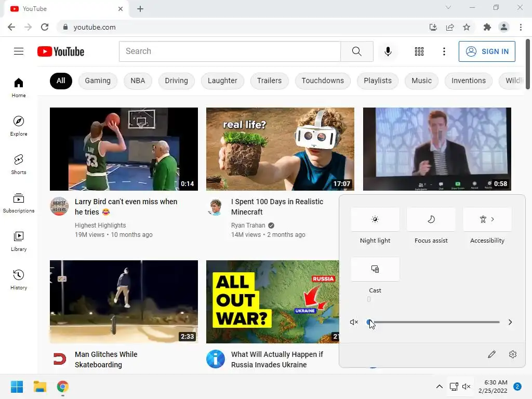Select the Playlists filter chip

tap(378, 81)
